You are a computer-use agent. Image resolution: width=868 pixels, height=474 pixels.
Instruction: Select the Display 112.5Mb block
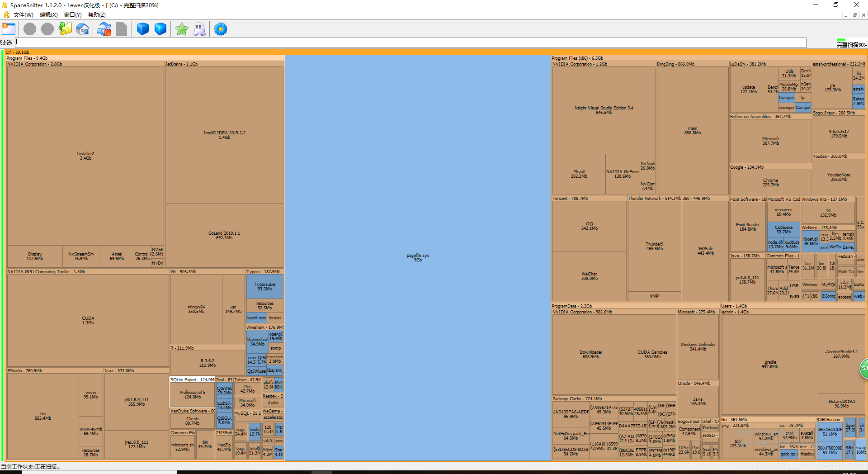[35, 256]
